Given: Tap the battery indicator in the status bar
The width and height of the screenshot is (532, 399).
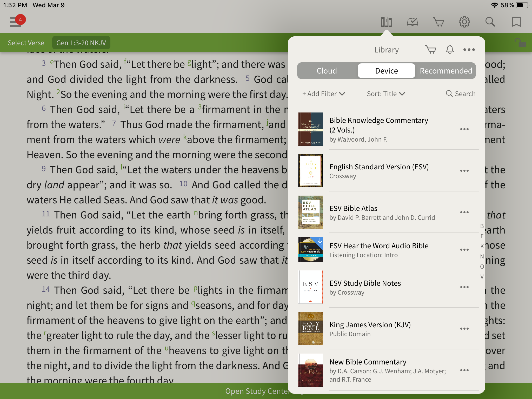Looking at the screenshot, I should pyautogui.click(x=523, y=5).
